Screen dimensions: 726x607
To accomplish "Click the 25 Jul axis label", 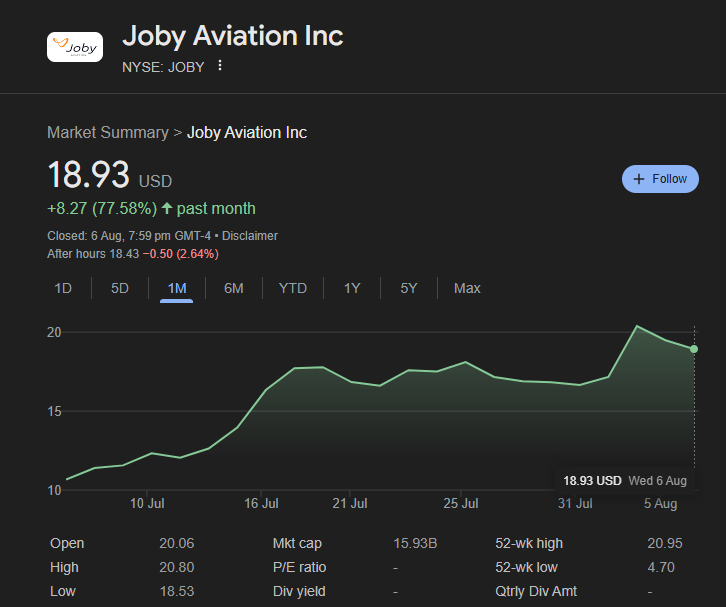I will point(461,503).
